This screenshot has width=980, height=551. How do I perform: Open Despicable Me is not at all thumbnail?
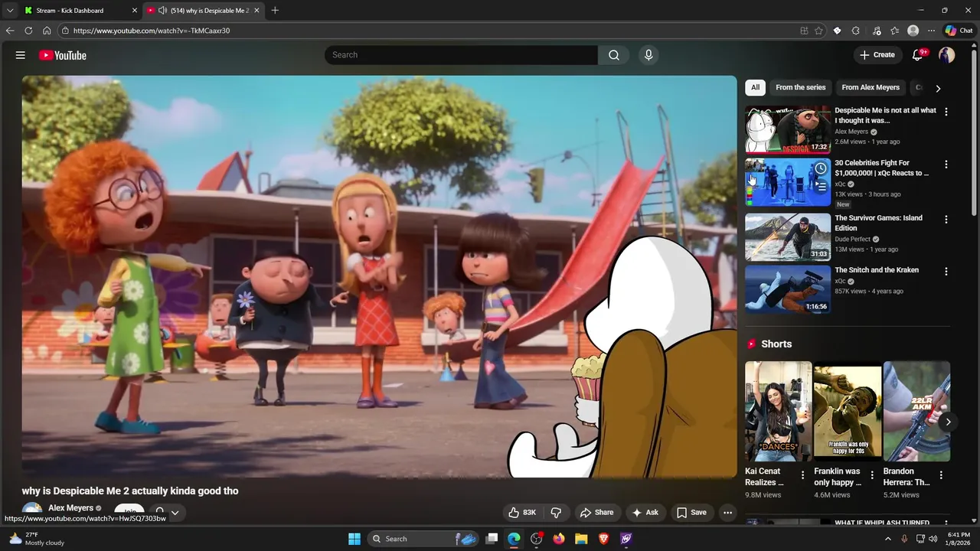click(x=788, y=130)
